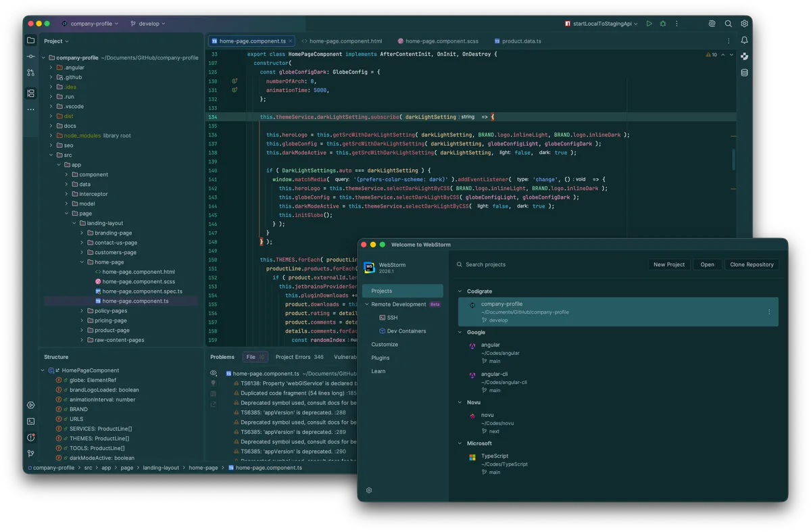The height and width of the screenshot is (532, 811).
Task: Open the startLocalToStagingApi run configuration dropdown
Action: 601,24
